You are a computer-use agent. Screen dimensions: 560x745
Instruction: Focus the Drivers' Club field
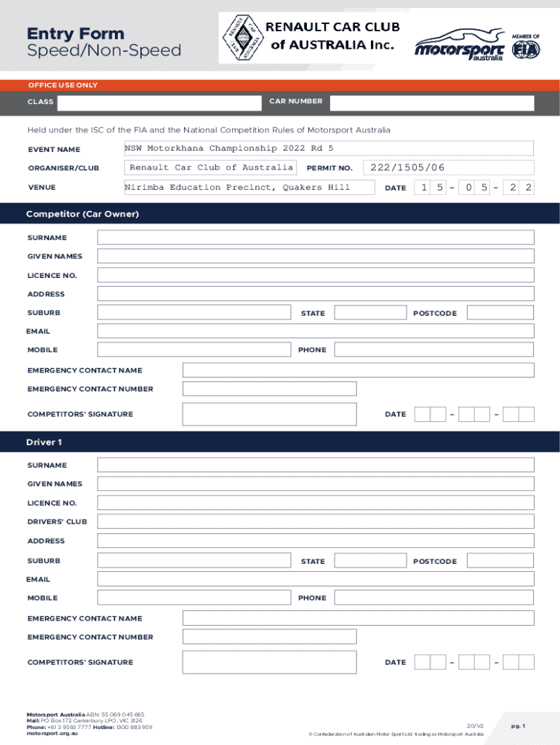(316, 522)
